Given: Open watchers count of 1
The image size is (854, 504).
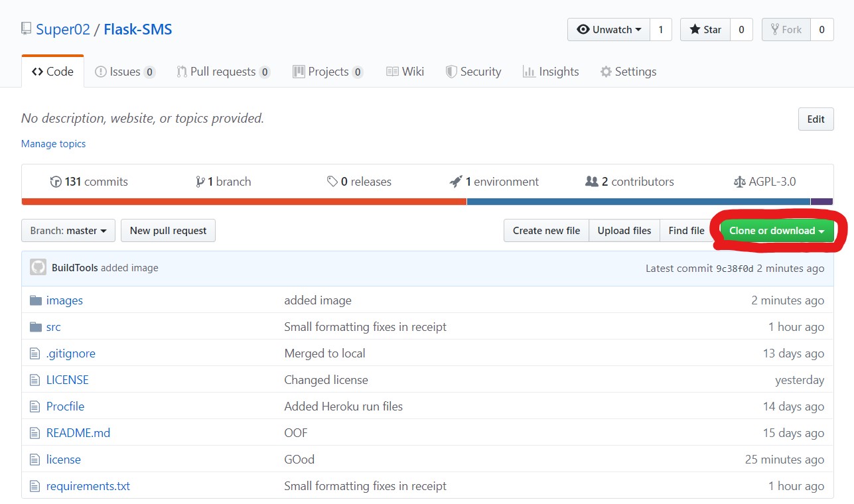Looking at the screenshot, I should (660, 29).
